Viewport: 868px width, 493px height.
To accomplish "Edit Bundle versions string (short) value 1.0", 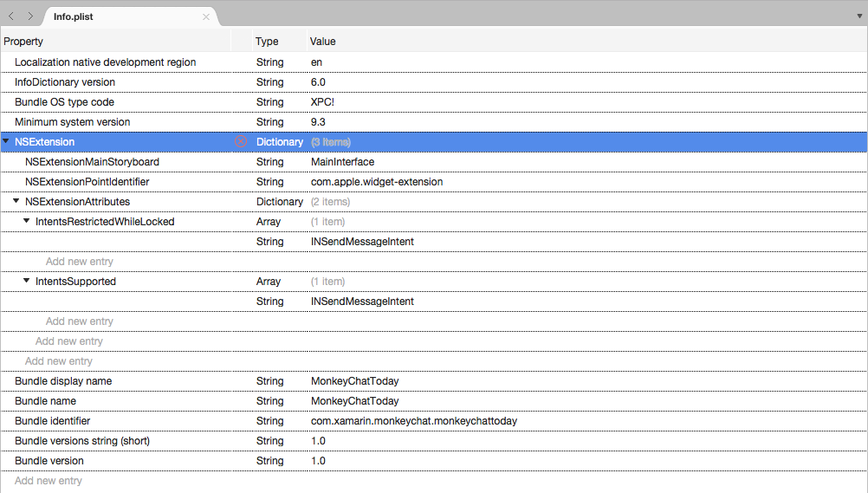I will [318, 441].
